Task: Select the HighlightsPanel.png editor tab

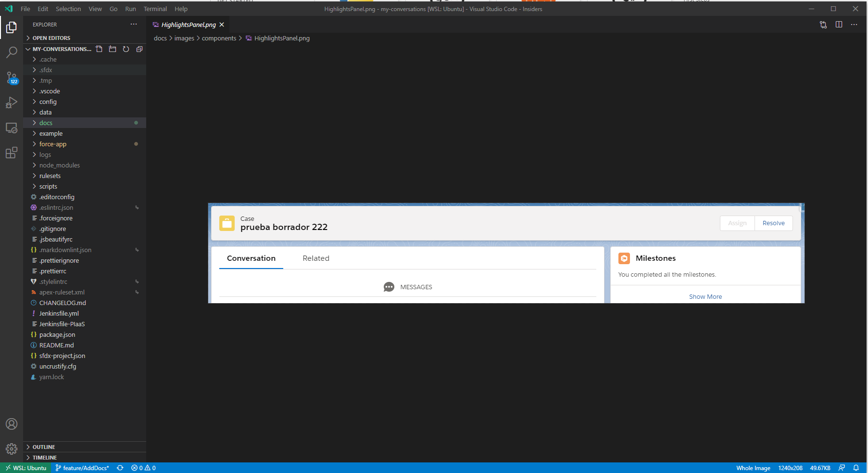Action: point(188,24)
